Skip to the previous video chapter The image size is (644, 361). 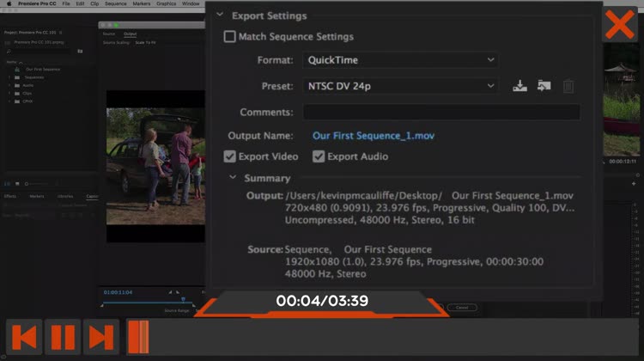point(24,337)
